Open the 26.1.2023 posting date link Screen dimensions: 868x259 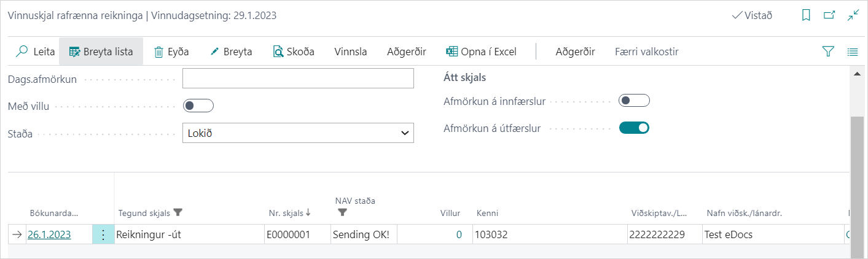[x=49, y=234]
